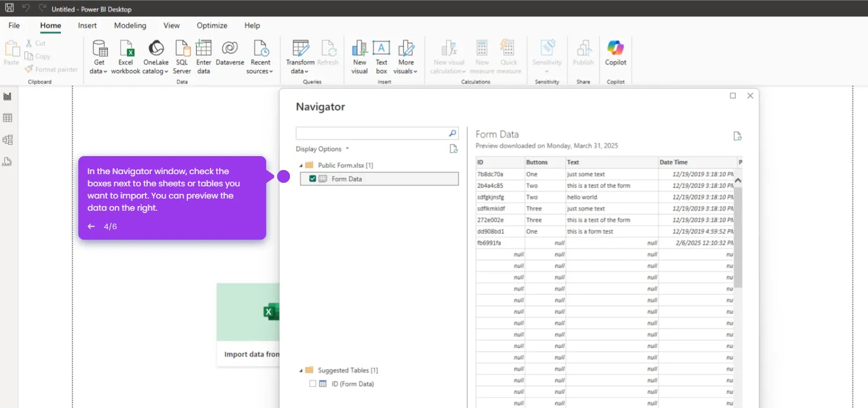
Task: Select the Home ribbon tab
Action: tap(50, 26)
